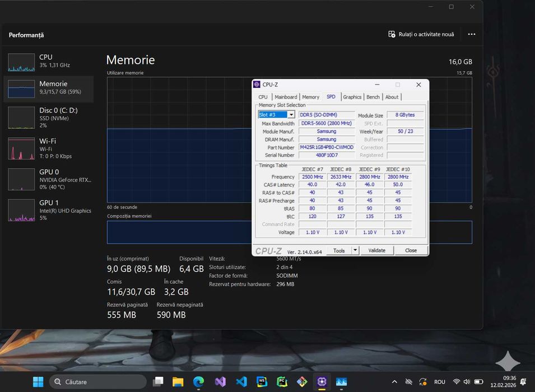Open File Explorer from taskbar
Viewport: 535px width, 392px height.
click(178, 382)
